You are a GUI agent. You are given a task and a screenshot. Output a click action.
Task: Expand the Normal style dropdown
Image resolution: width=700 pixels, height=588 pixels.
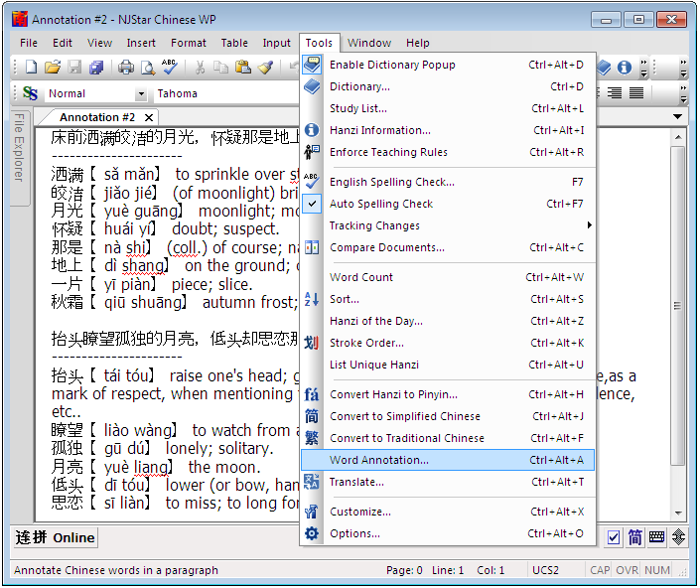pyautogui.click(x=140, y=94)
